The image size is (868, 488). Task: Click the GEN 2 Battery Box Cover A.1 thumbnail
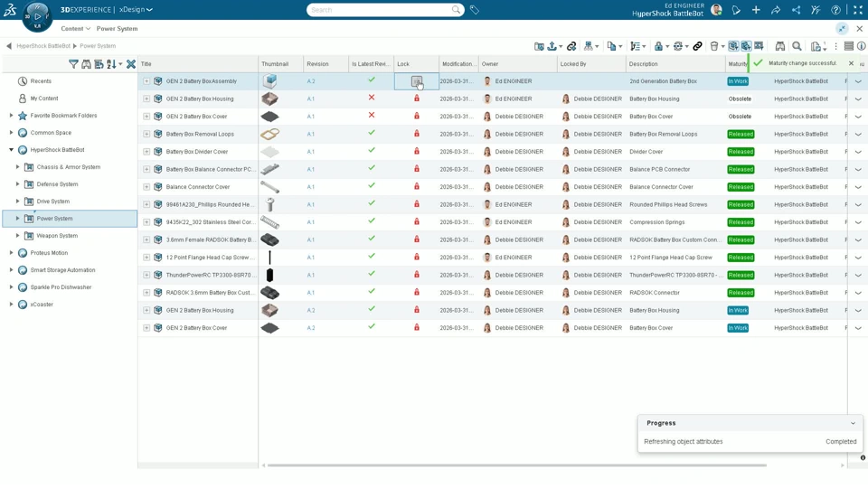click(x=269, y=117)
